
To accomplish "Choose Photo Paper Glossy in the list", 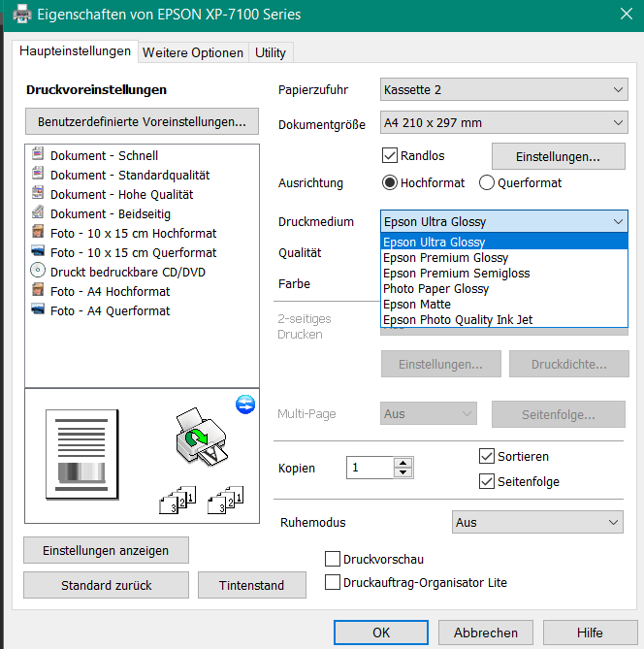I will coord(503,288).
